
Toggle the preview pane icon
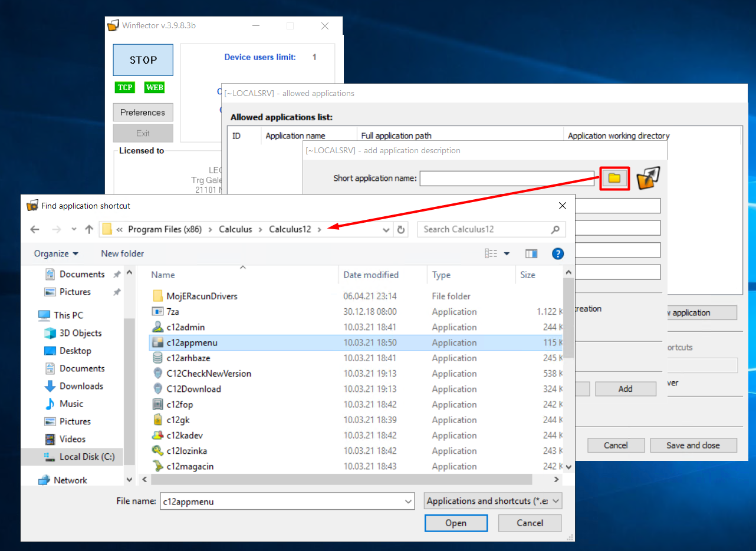pyautogui.click(x=531, y=253)
